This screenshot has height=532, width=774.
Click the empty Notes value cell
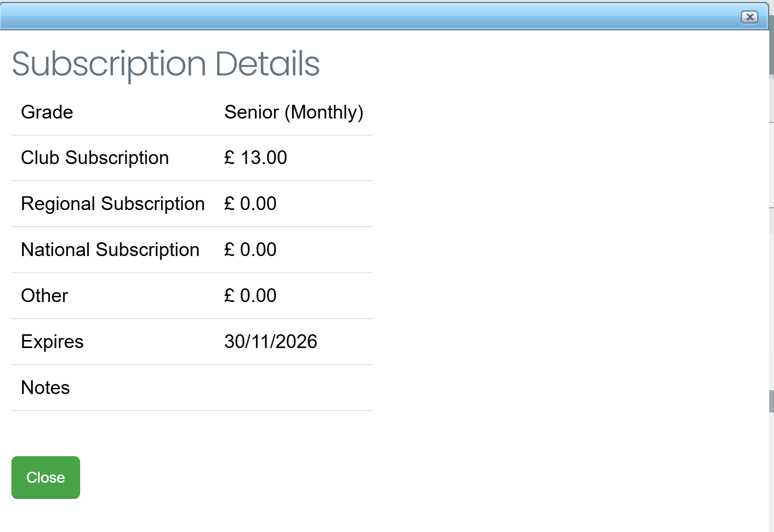tap(294, 388)
